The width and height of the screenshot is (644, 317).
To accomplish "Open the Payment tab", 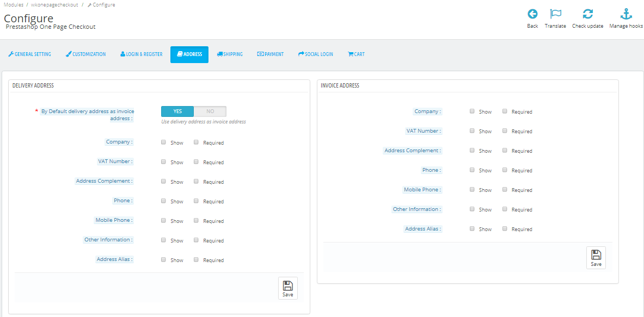I will pyautogui.click(x=270, y=54).
